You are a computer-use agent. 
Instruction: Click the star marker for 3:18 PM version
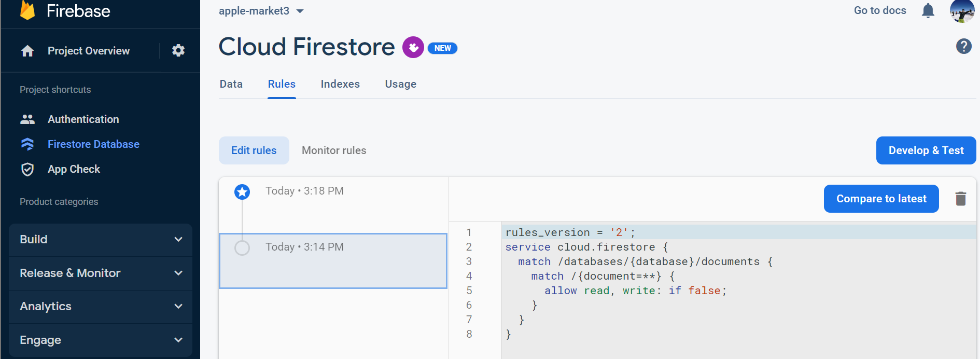(x=242, y=192)
